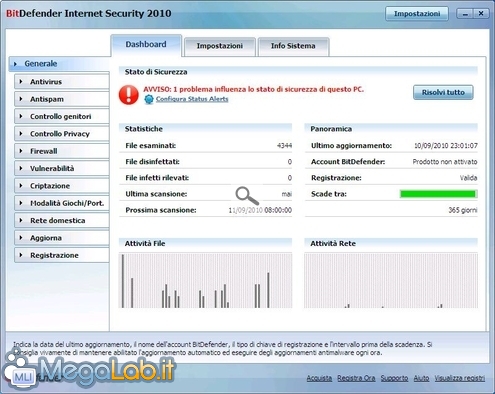Open the Antispam sidebar section
The image size is (495, 394).
(x=62, y=99)
